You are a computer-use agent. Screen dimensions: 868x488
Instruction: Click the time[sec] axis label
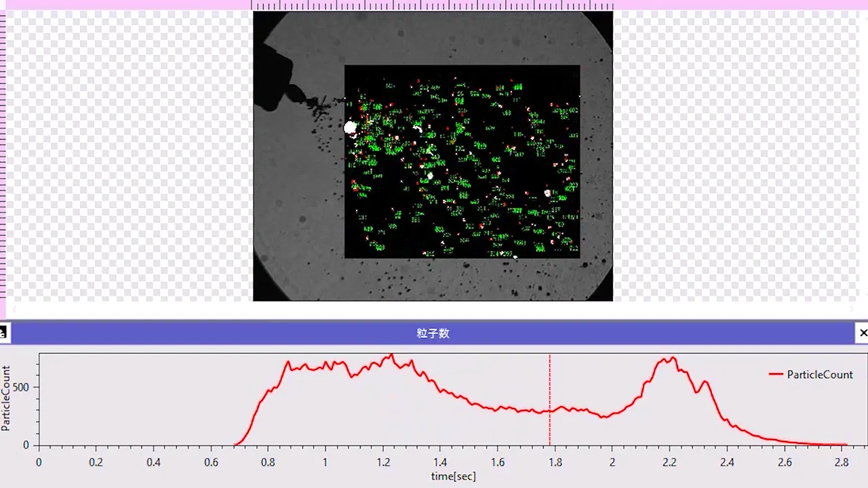454,476
